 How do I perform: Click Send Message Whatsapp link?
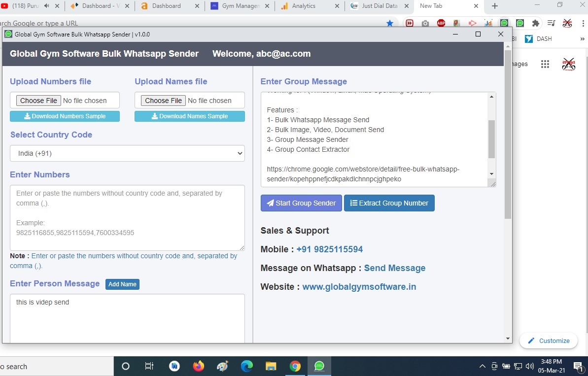point(394,268)
